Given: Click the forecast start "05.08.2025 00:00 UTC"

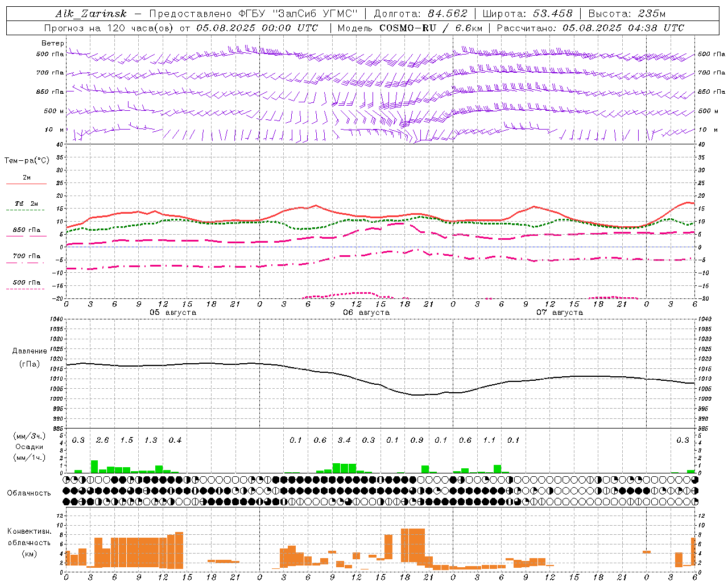Looking at the screenshot, I should click(x=257, y=28).
